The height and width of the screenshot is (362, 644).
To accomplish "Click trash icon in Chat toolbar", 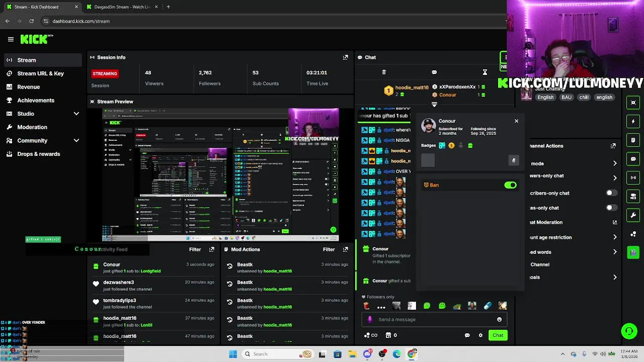I will 384,72.
